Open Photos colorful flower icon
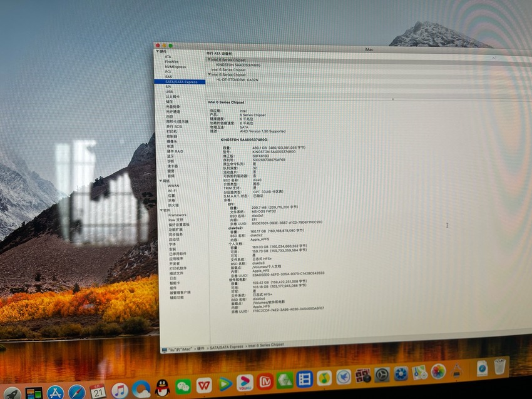Image resolution: width=532 pixels, height=399 pixels. (x=438, y=371)
